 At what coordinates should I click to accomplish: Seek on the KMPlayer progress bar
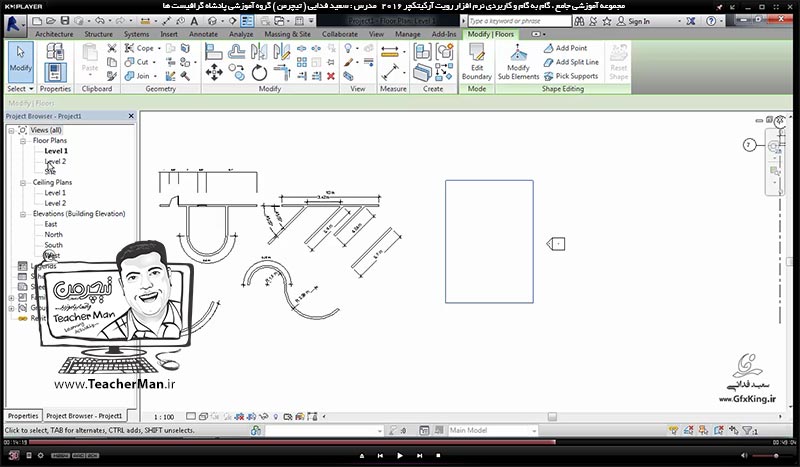click(399, 442)
